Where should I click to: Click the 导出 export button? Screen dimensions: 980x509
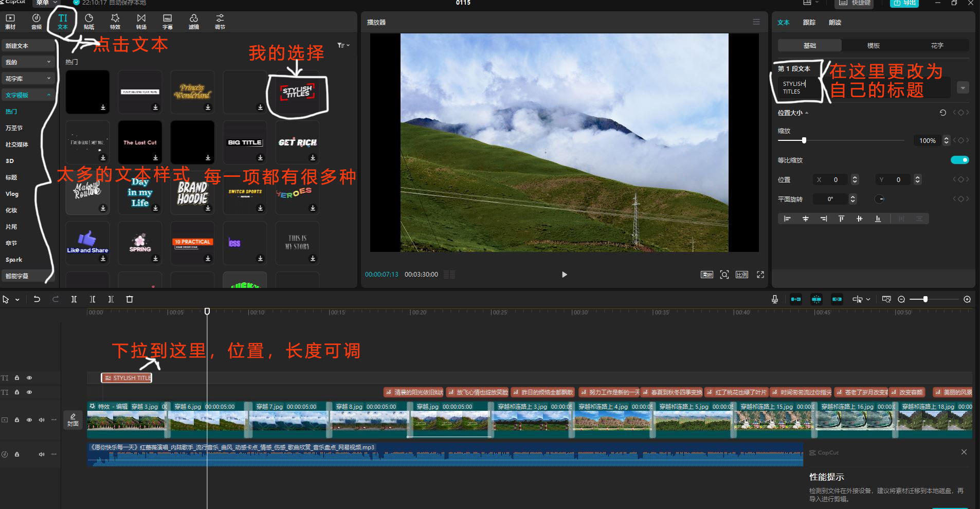pos(904,3)
